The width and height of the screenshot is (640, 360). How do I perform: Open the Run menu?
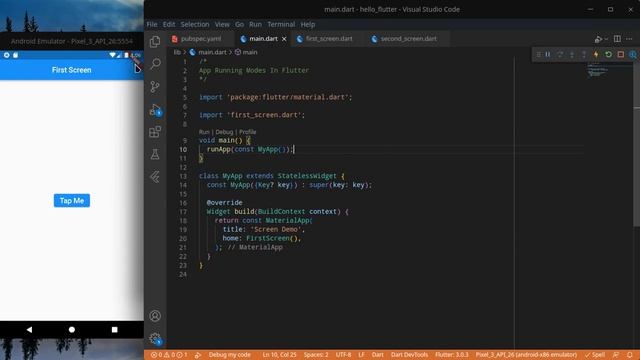tap(255, 24)
